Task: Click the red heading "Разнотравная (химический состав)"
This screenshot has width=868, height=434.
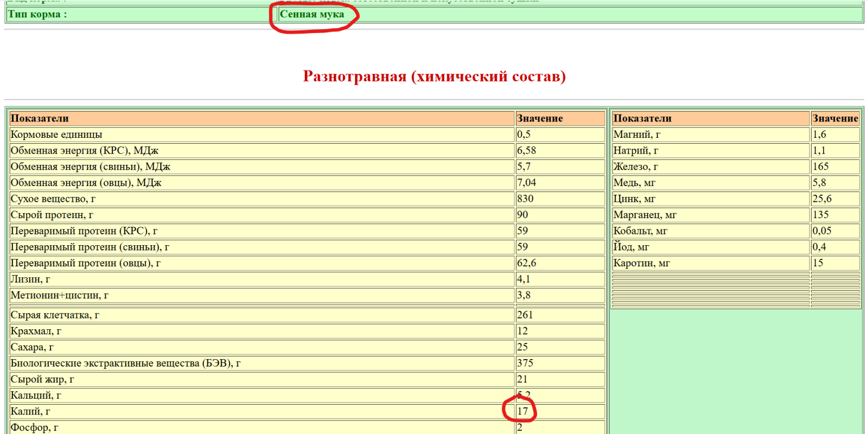Action: (x=434, y=76)
